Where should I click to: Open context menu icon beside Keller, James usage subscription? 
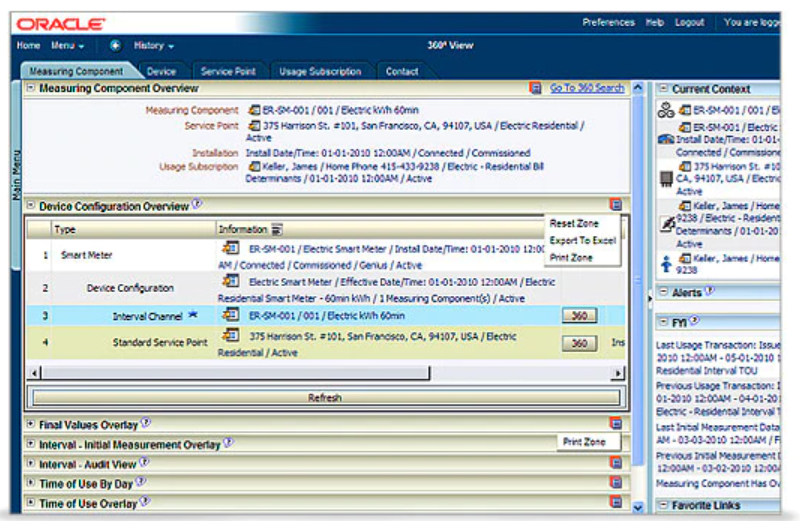click(x=254, y=166)
